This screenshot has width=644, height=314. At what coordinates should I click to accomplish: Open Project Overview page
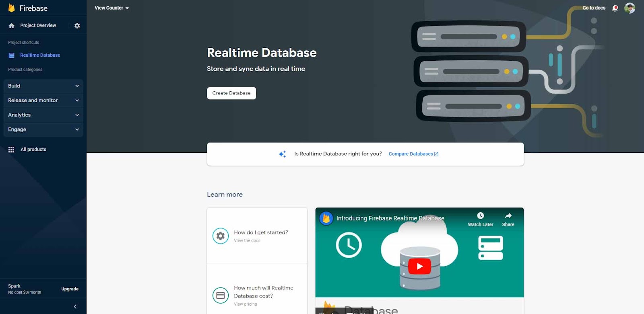point(38,26)
